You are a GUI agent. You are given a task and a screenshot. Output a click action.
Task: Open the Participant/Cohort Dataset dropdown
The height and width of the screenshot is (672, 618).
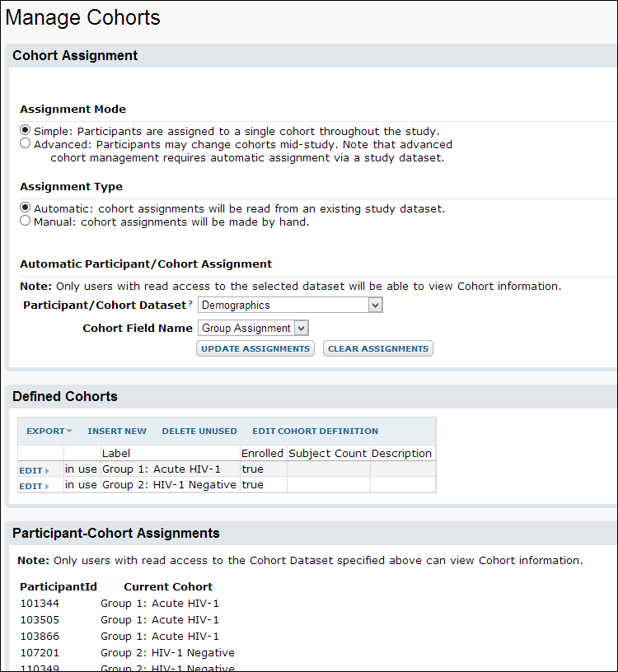290,306
